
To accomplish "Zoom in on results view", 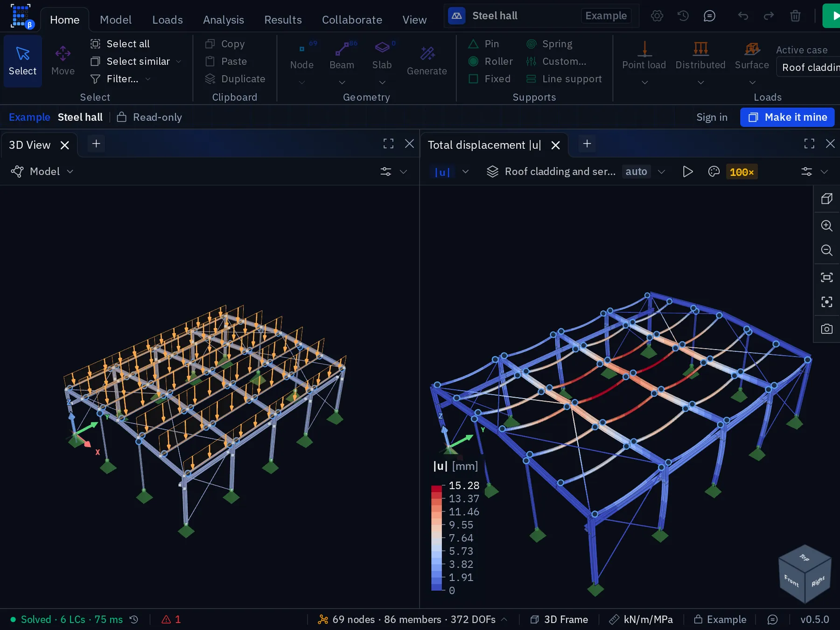I will (x=826, y=226).
